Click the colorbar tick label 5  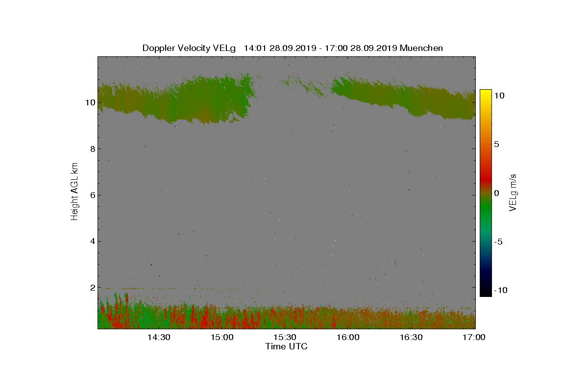coord(496,145)
